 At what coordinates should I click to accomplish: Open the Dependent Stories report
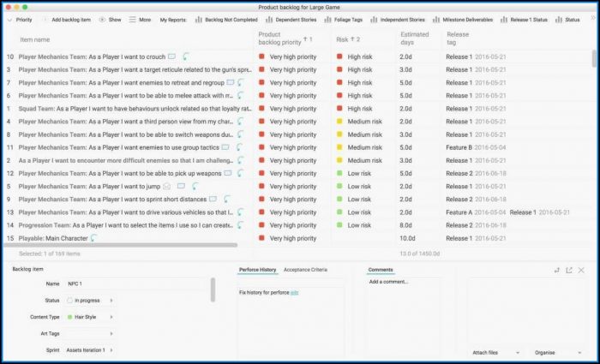[291, 20]
